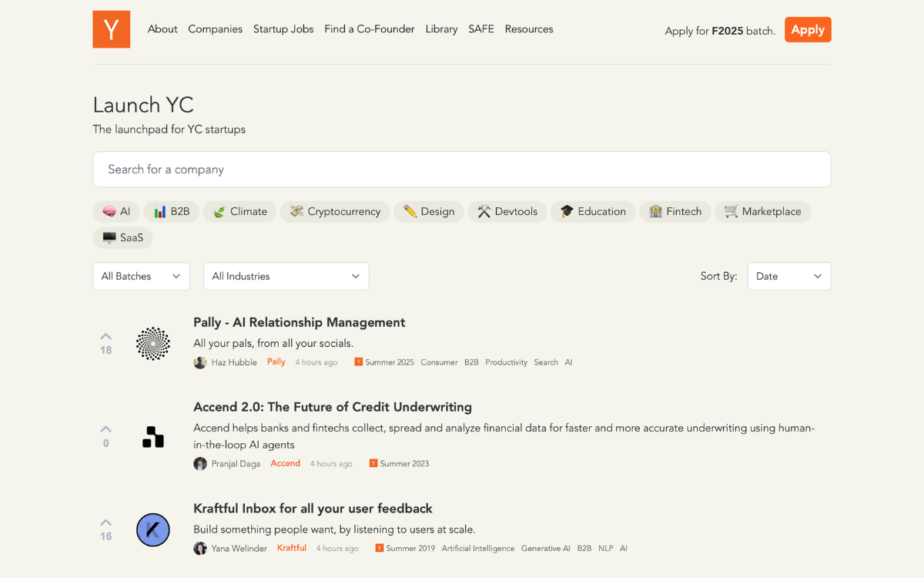
Task: Open Haz Hubble's author name
Action: pos(234,362)
